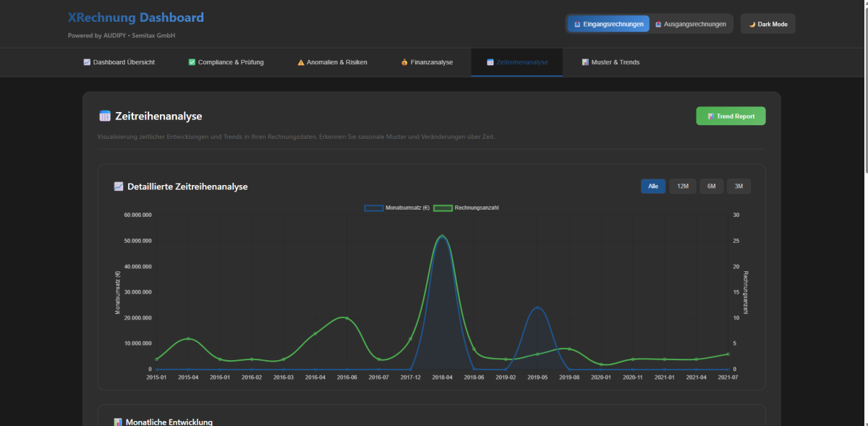The width and height of the screenshot is (868, 426).
Task: Click the warning icon on Anomalien & Risiken tab
Action: pyautogui.click(x=301, y=62)
